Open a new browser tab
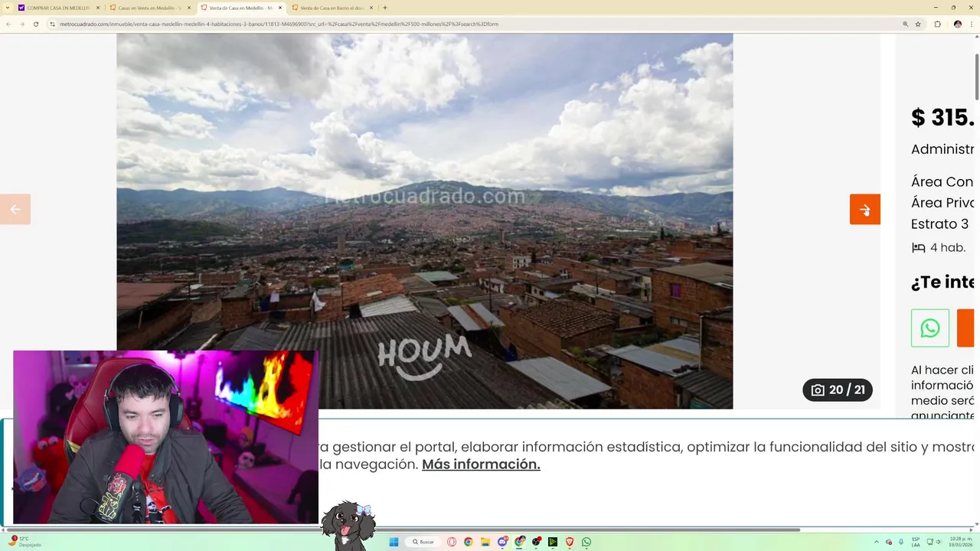The height and width of the screenshot is (551, 980). (384, 8)
